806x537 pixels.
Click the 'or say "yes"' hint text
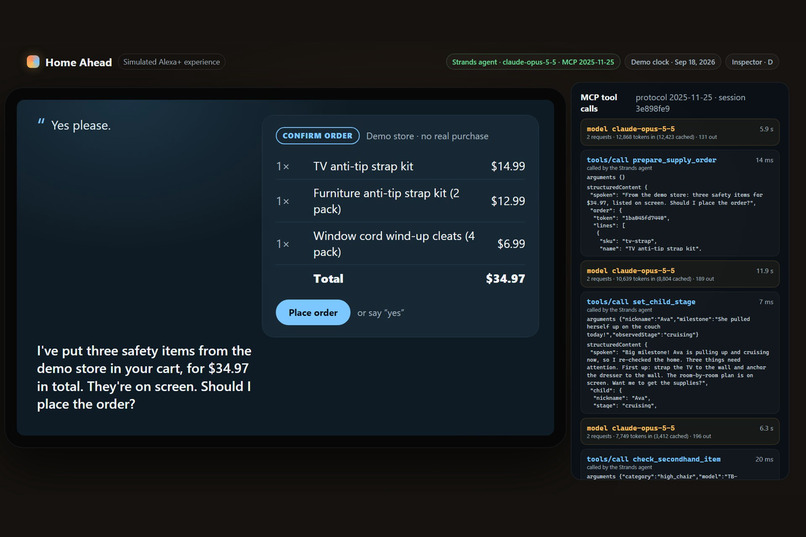coord(380,313)
